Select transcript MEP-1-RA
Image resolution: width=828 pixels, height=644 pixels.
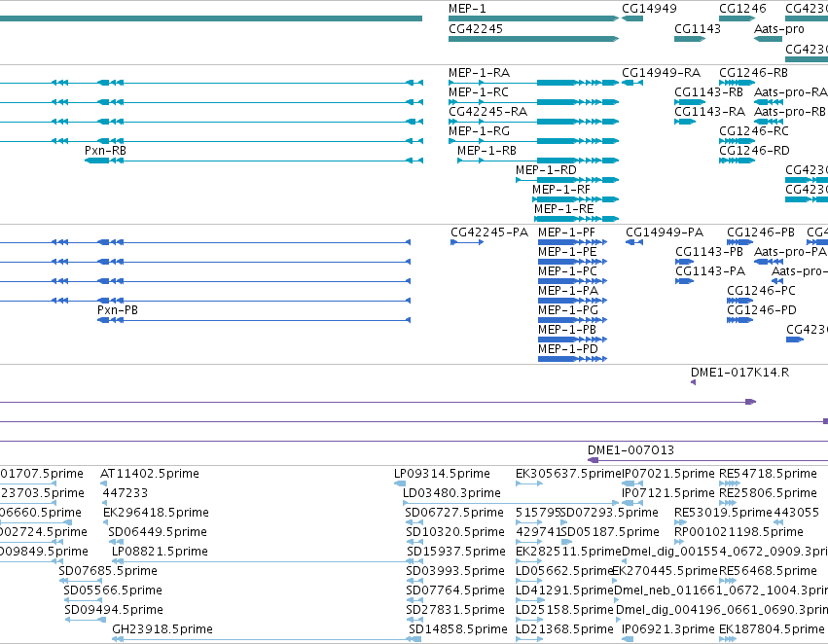(479, 73)
